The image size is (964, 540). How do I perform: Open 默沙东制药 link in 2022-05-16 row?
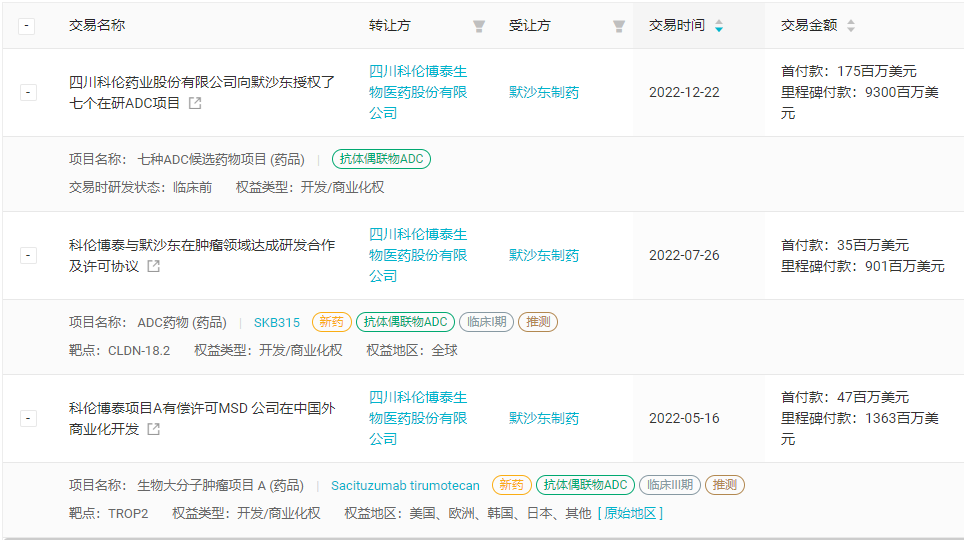click(x=544, y=418)
